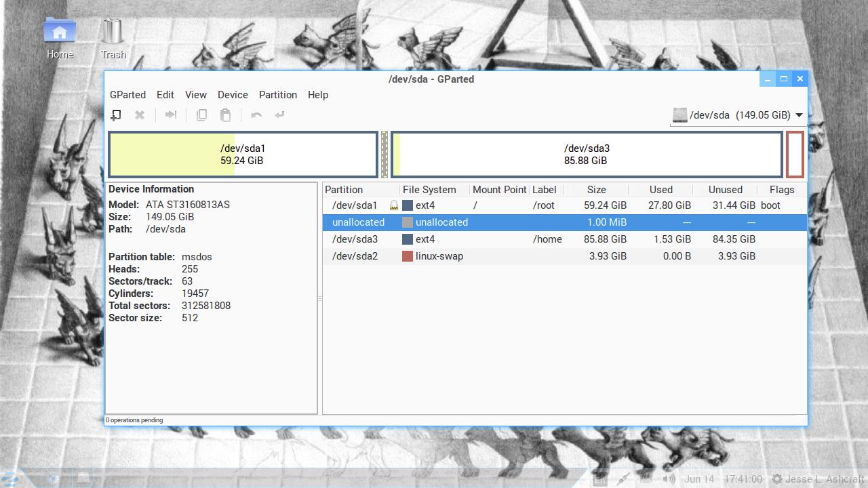868x488 pixels.
Task: Open the Trash desktop icon
Action: (113, 38)
